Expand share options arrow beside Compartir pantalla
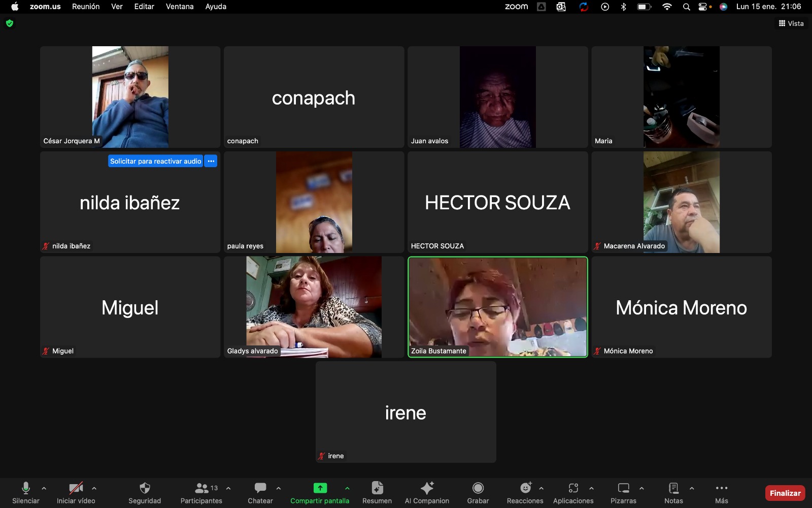 pyautogui.click(x=347, y=488)
